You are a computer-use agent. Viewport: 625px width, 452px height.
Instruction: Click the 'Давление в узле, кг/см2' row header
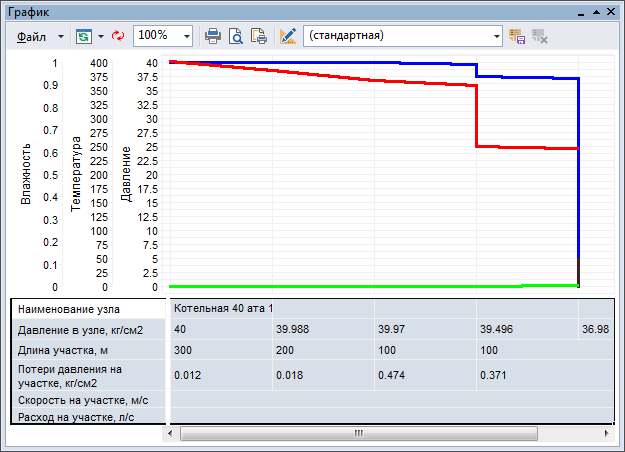tap(88, 330)
